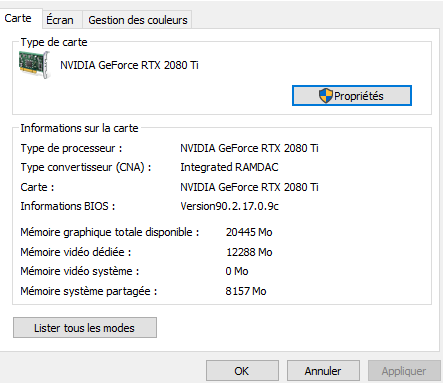Select NVIDIA GeForce RTX 2080 Ti beside card icon
This screenshot has height=383, width=443.
129,65
